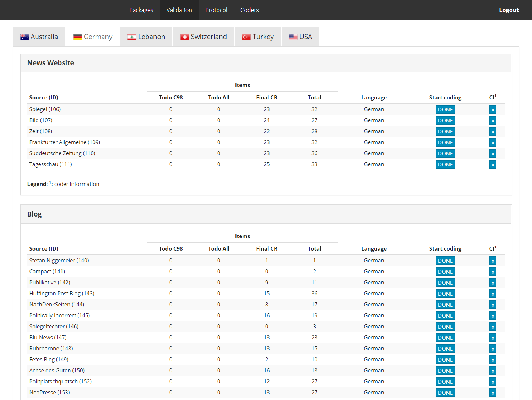This screenshot has height=400, width=532.
Task: Click the x icon for Politplatschquatsch (152)
Action: pyautogui.click(x=493, y=382)
